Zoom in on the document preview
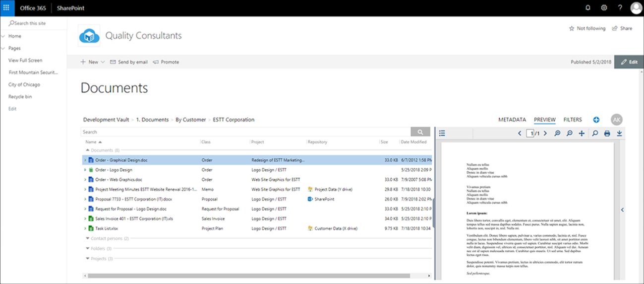Screen dimensions: 644x284 557,134
